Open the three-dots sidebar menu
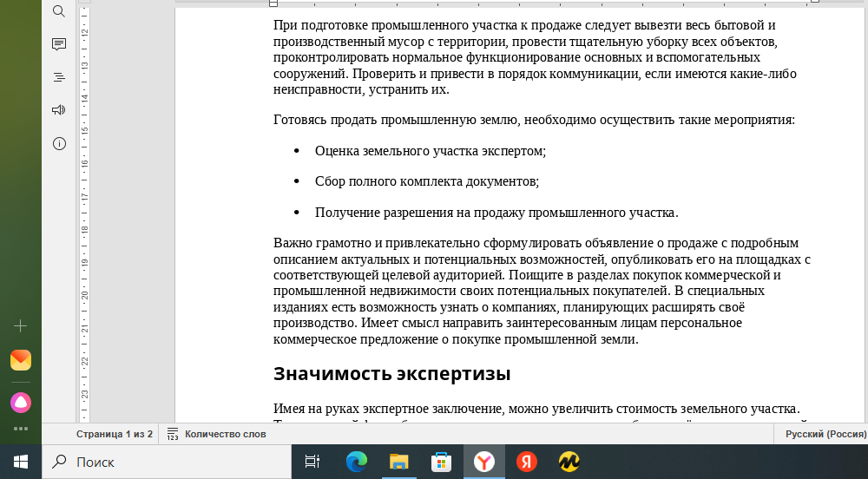The width and height of the screenshot is (868, 479). tap(21, 429)
